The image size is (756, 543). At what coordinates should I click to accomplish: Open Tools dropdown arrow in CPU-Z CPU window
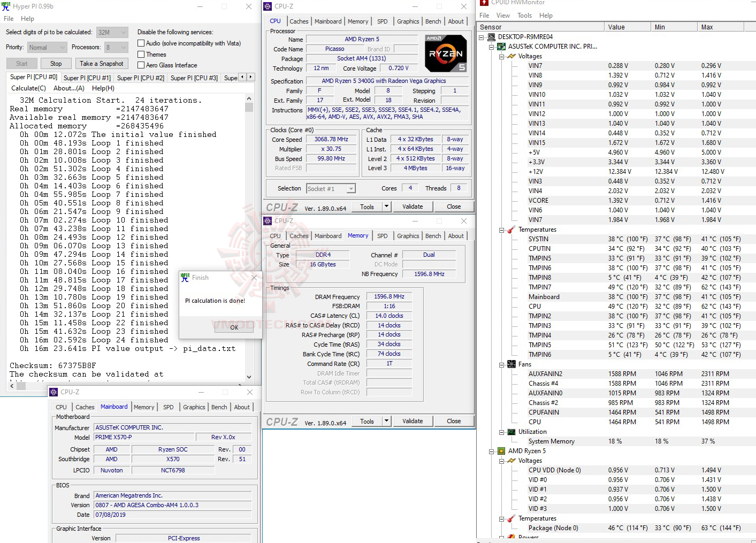pos(386,207)
